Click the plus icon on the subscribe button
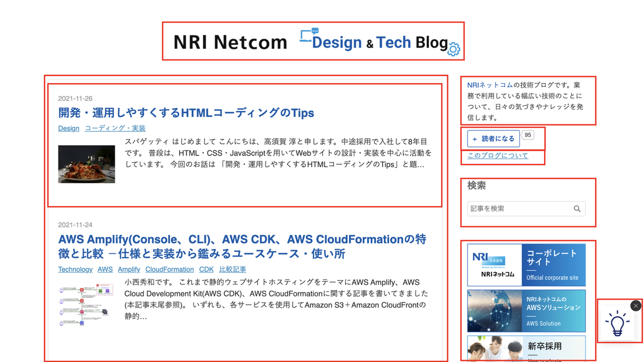 [x=474, y=139]
